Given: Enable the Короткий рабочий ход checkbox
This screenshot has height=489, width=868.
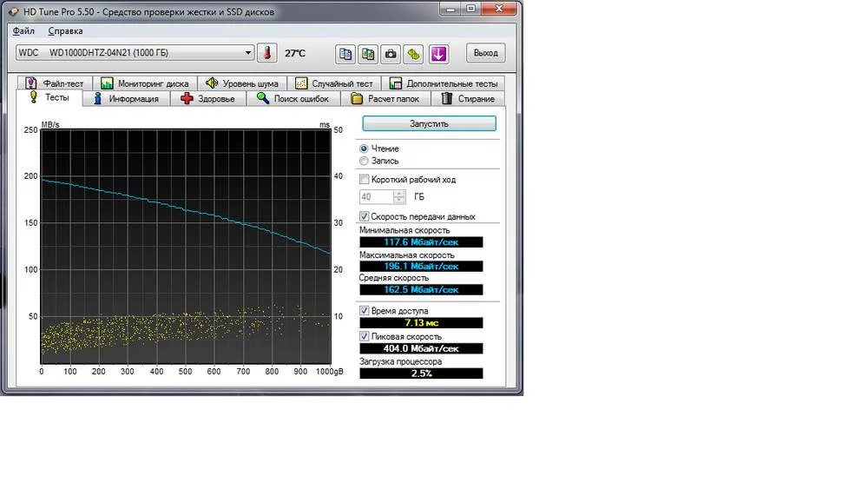Looking at the screenshot, I should click(x=365, y=180).
